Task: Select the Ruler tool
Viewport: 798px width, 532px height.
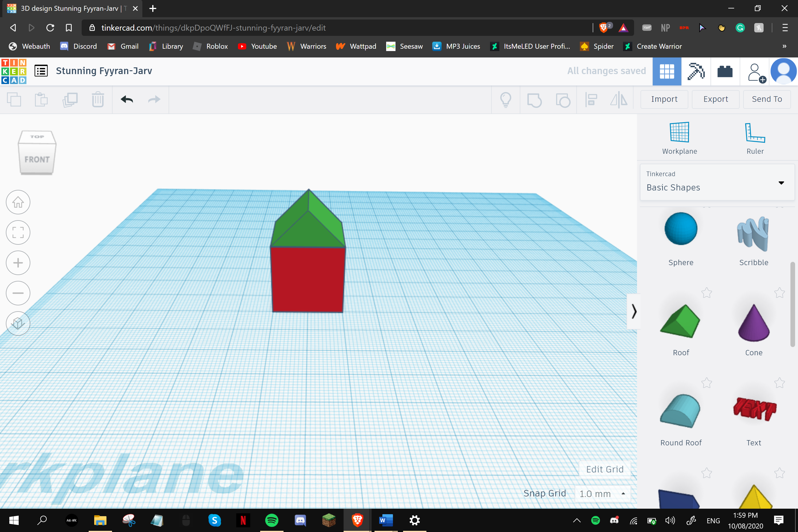Action: (x=755, y=138)
